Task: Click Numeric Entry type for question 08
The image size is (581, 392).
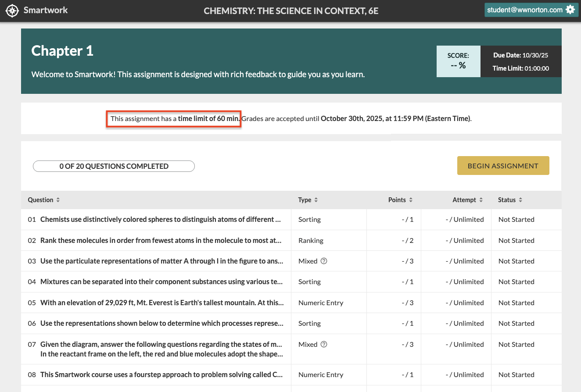Action: click(321, 374)
